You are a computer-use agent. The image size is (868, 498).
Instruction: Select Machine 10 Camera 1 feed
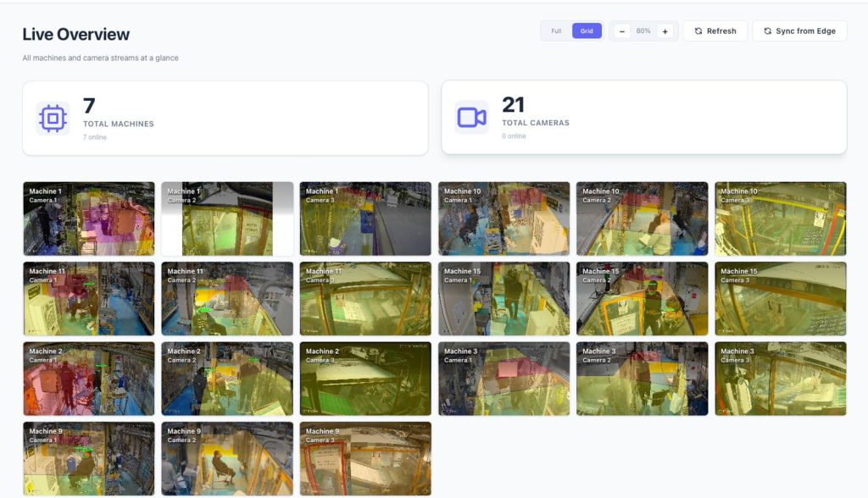(x=504, y=219)
